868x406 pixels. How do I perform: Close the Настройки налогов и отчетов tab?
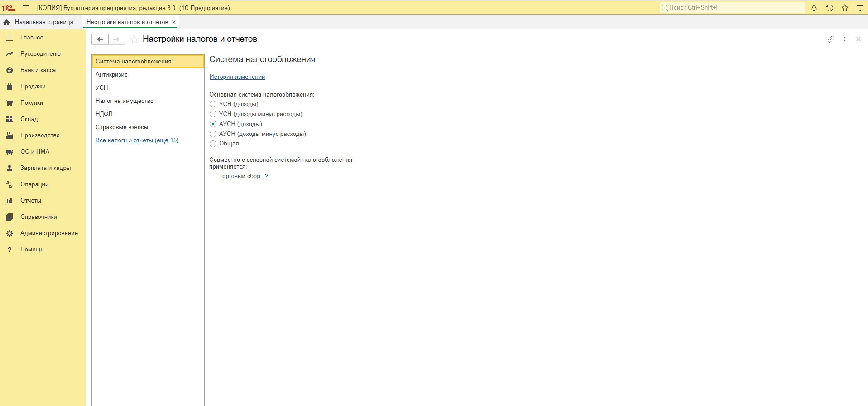174,22
